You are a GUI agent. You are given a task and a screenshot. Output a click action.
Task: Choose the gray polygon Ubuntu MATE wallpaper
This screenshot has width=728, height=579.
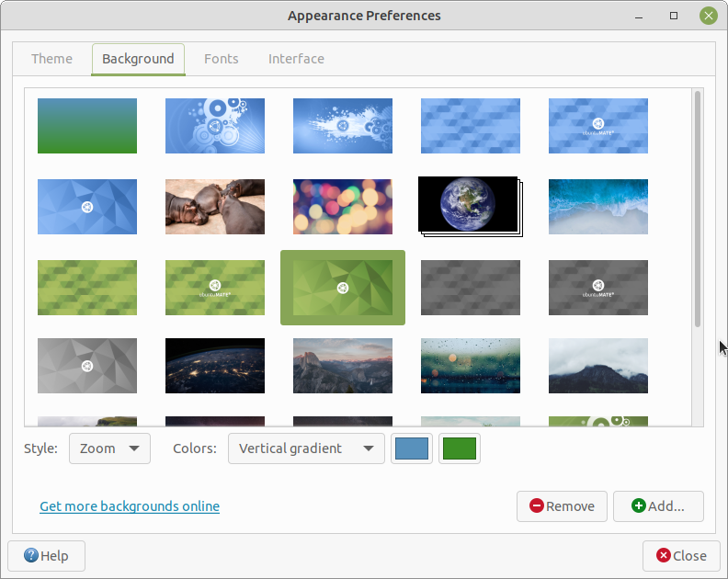pyautogui.click(x=87, y=366)
